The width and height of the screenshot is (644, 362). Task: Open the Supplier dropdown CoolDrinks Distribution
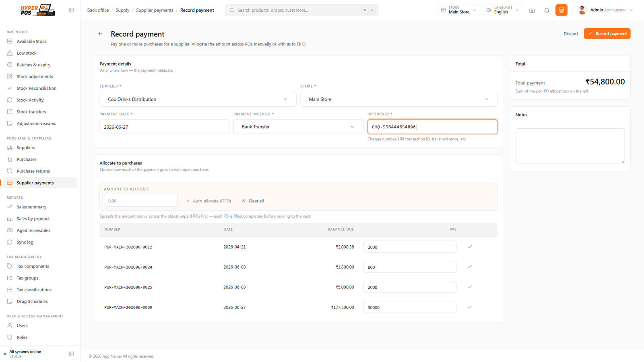click(x=198, y=99)
